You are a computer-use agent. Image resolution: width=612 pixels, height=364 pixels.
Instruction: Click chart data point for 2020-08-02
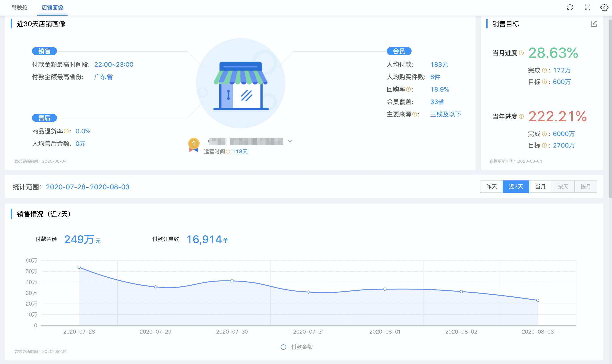pos(461,291)
